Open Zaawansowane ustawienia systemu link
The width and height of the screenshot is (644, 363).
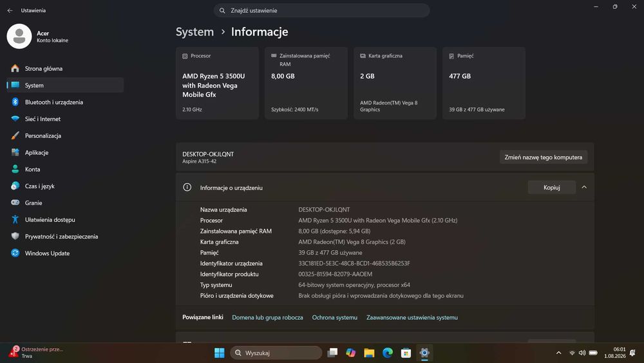pyautogui.click(x=412, y=317)
